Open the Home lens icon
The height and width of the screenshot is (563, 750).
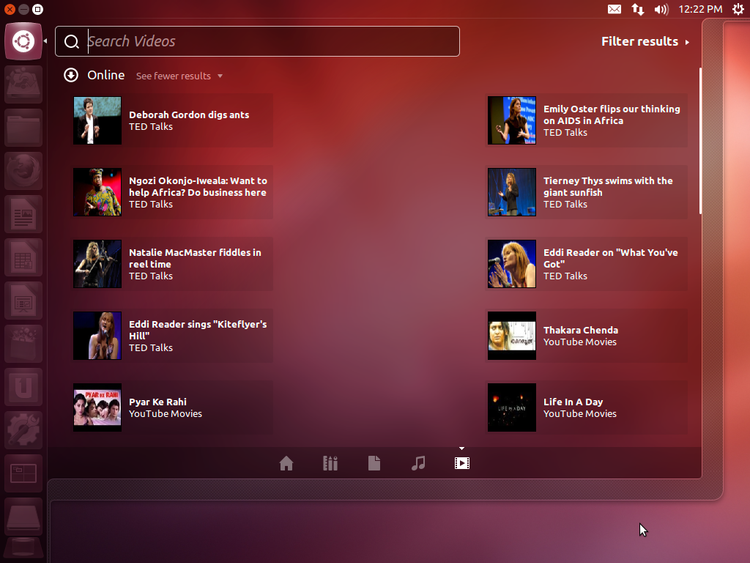(x=286, y=463)
